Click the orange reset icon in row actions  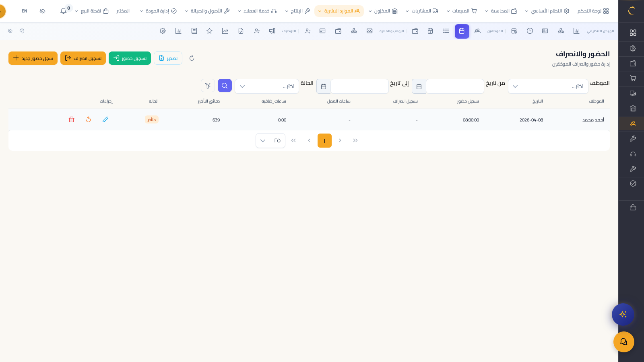tap(89, 119)
